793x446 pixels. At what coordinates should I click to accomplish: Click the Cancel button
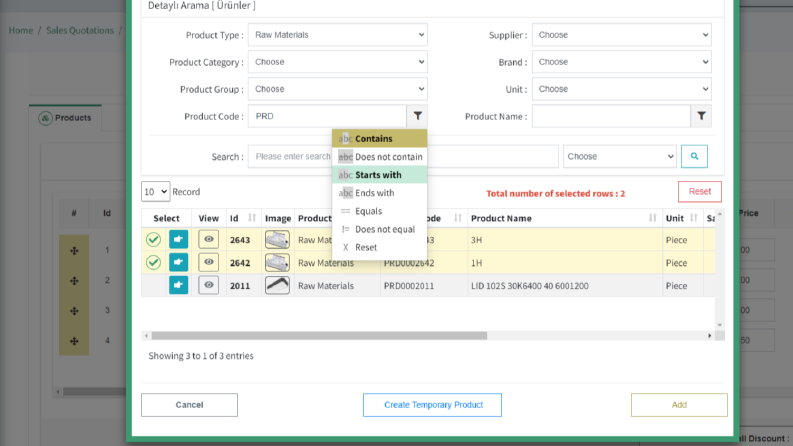tap(189, 405)
